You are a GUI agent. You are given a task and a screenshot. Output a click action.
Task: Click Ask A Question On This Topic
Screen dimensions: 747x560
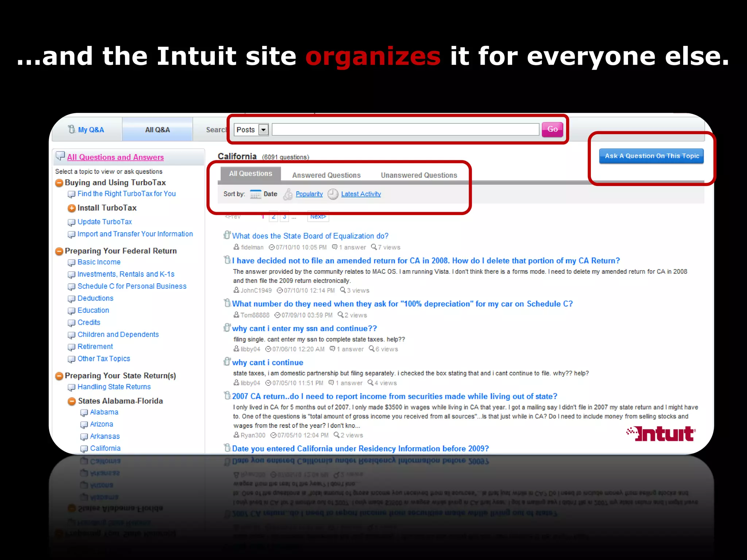651,156
